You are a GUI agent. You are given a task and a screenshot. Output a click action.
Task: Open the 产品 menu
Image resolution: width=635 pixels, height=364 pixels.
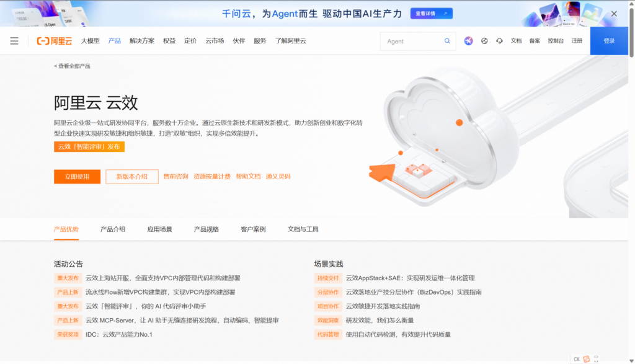tap(114, 41)
